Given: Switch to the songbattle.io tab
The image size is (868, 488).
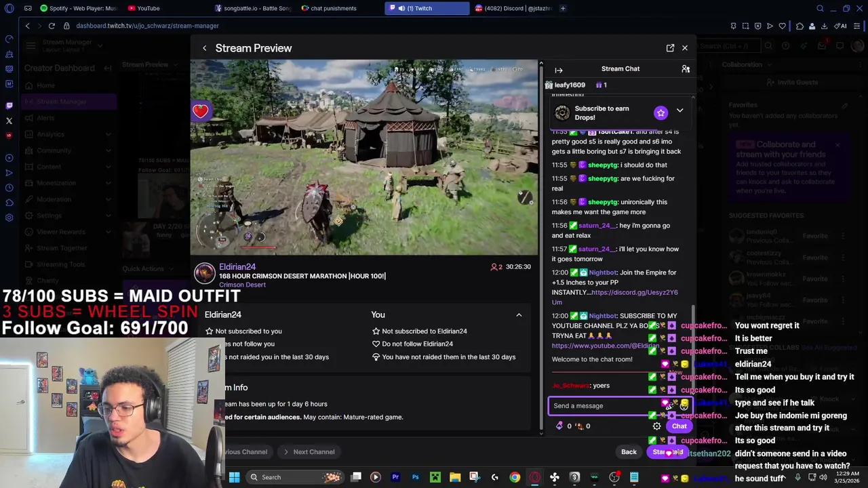Looking at the screenshot, I should click(x=252, y=8).
